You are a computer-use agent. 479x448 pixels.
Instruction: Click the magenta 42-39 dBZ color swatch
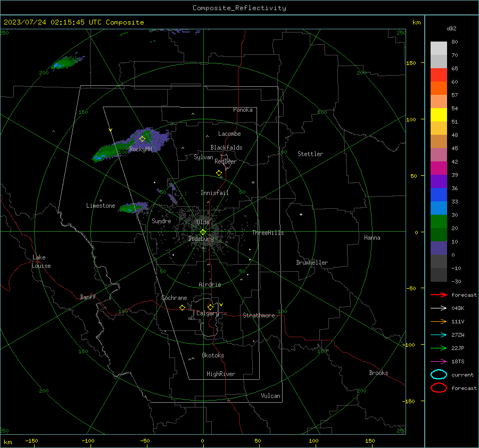click(x=439, y=168)
